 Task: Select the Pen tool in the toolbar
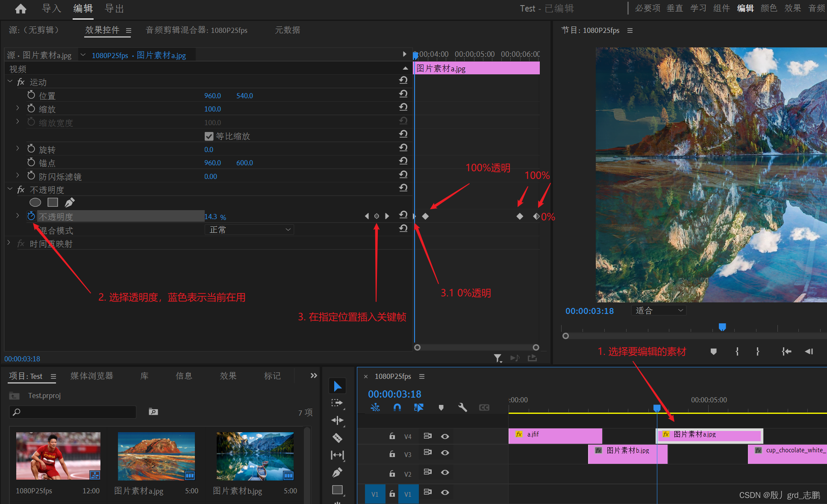[x=337, y=472]
